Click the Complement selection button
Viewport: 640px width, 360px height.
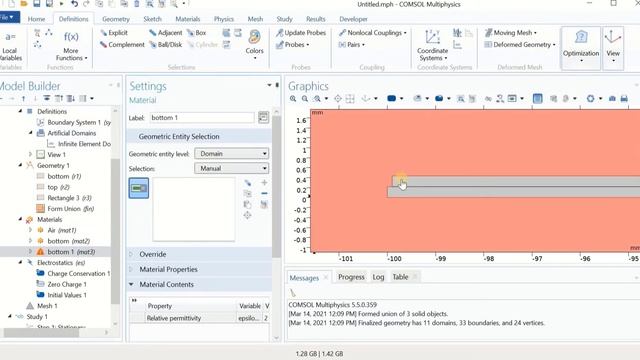(x=122, y=44)
